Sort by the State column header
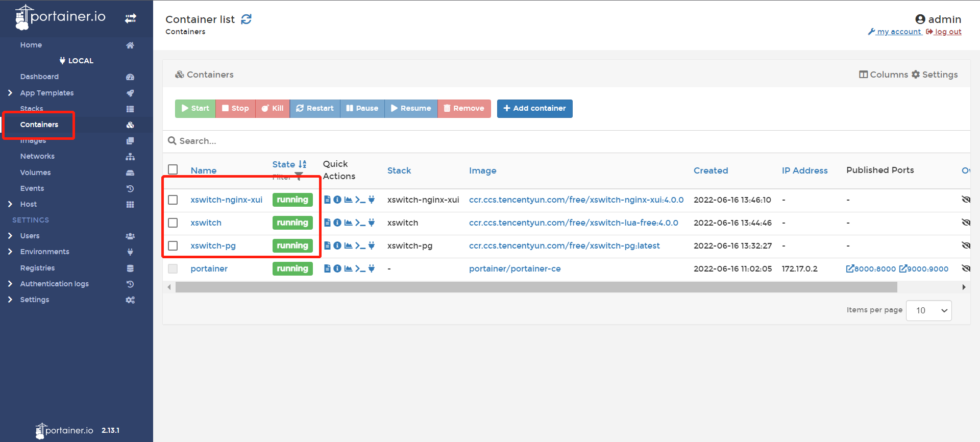Viewport: 980px width, 442px height. (x=289, y=164)
